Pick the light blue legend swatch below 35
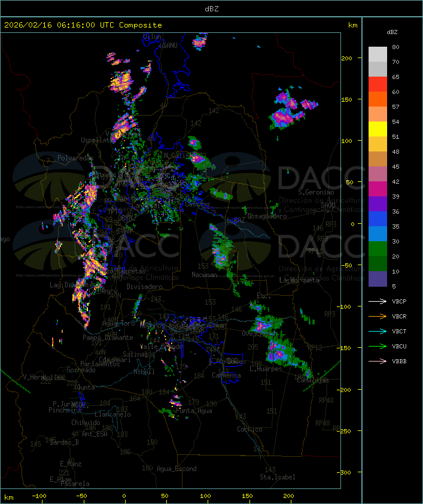This screenshot has height=504, width=423. (378, 233)
